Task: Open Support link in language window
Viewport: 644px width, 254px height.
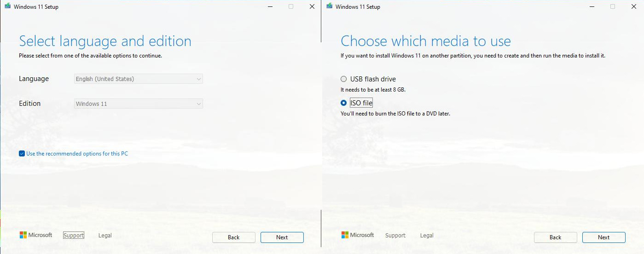Action: (74, 236)
